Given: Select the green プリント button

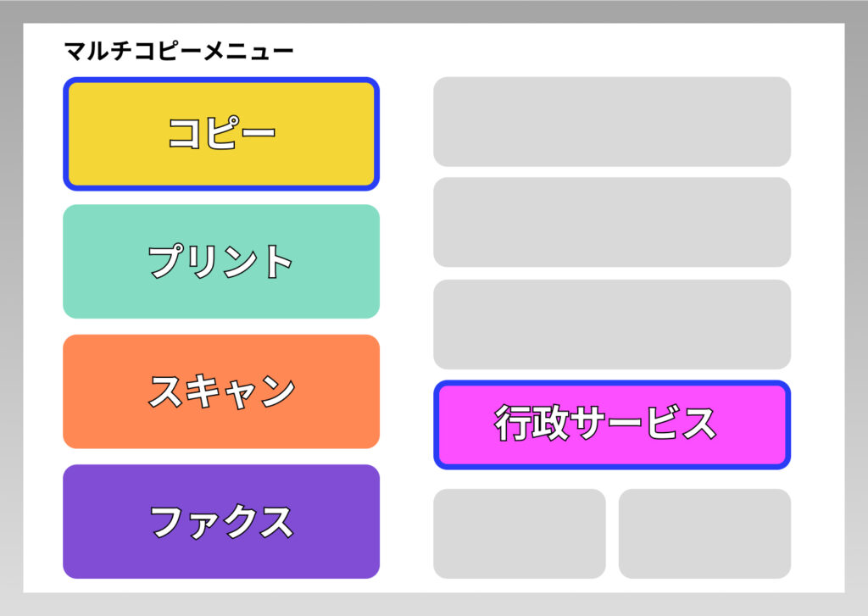Looking at the screenshot, I should (221, 261).
